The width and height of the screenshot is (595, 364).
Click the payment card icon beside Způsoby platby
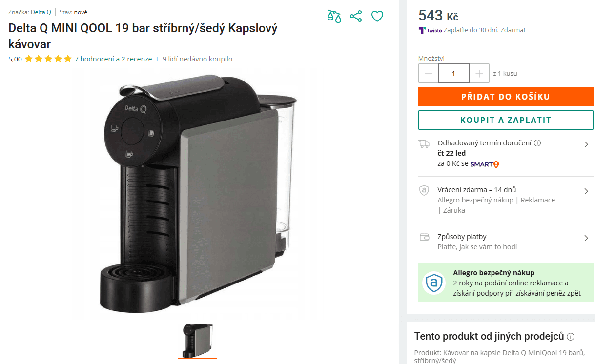tap(424, 237)
